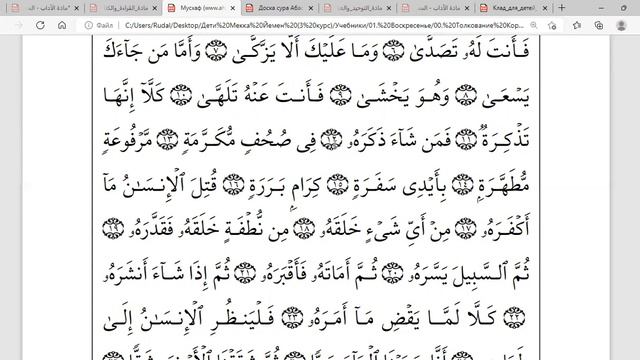Screen dimensions: 640x360
Task: Switch to the Доска сура Аба tab
Action: tap(280, 8)
